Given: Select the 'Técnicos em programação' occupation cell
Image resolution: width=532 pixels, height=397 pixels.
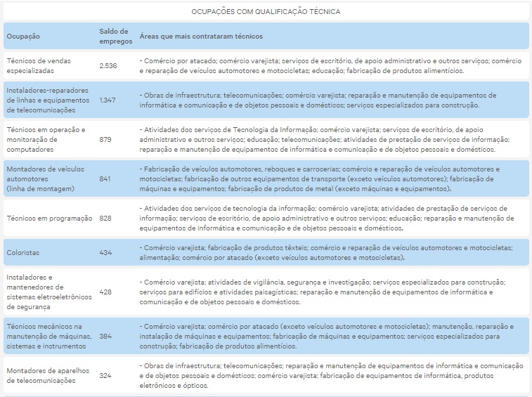Looking at the screenshot, I should 49,219.
